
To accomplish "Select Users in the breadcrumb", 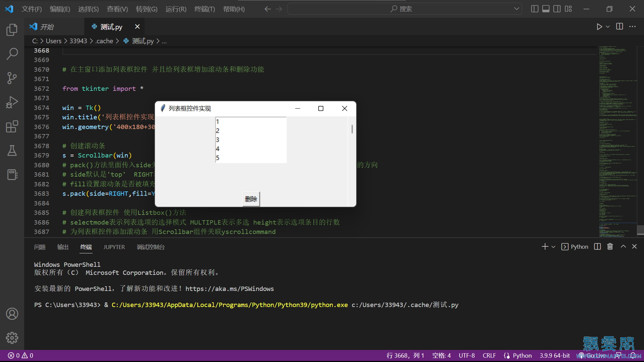I will tap(54, 41).
